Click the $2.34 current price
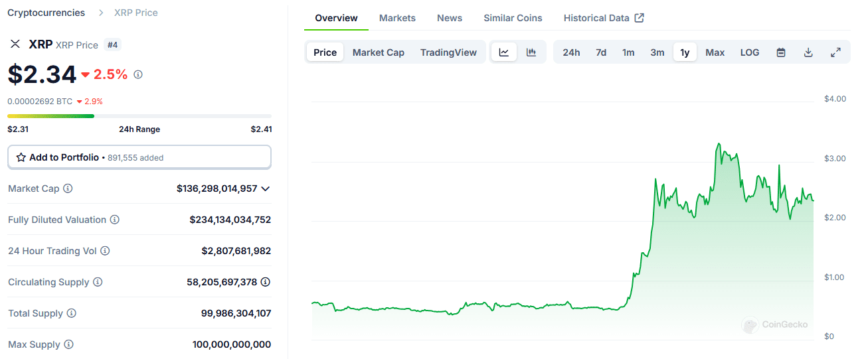The width and height of the screenshot is (868, 359). point(42,74)
